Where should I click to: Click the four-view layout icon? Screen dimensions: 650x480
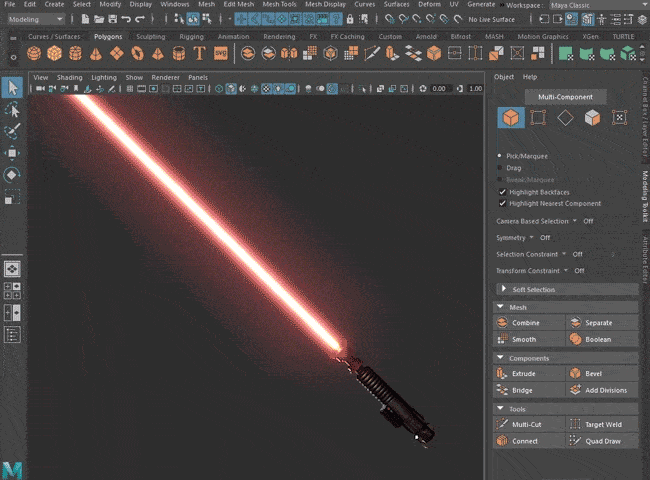pos(12,291)
